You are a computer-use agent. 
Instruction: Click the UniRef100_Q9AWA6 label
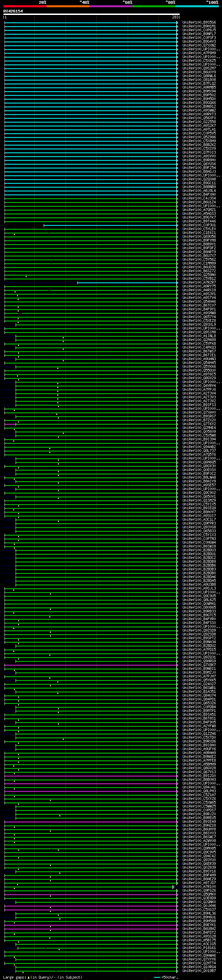click(x=199, y=955)
